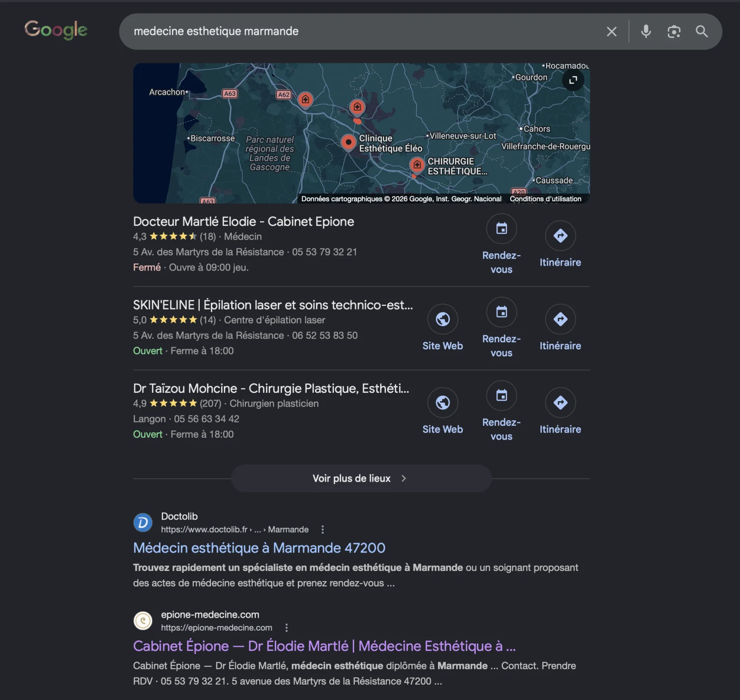Click the '(207)' reviews count
Image resolution: width=740 pixels, height=700 pixels.
210,403
